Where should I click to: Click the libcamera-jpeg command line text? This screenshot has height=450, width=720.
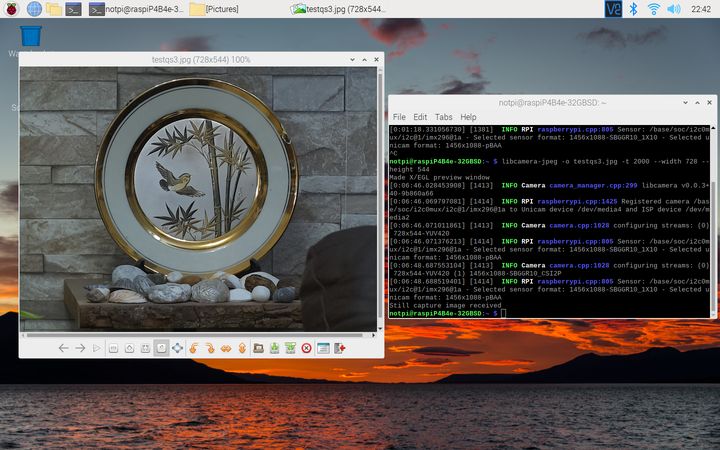[x=605, y=161]
